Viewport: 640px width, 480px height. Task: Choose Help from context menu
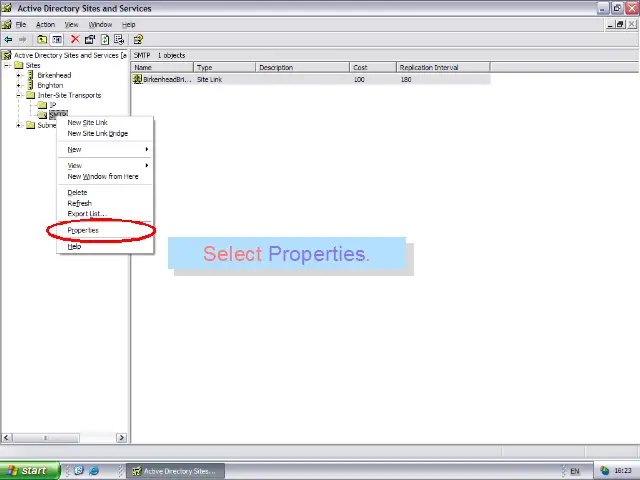(x=105, y=246)
